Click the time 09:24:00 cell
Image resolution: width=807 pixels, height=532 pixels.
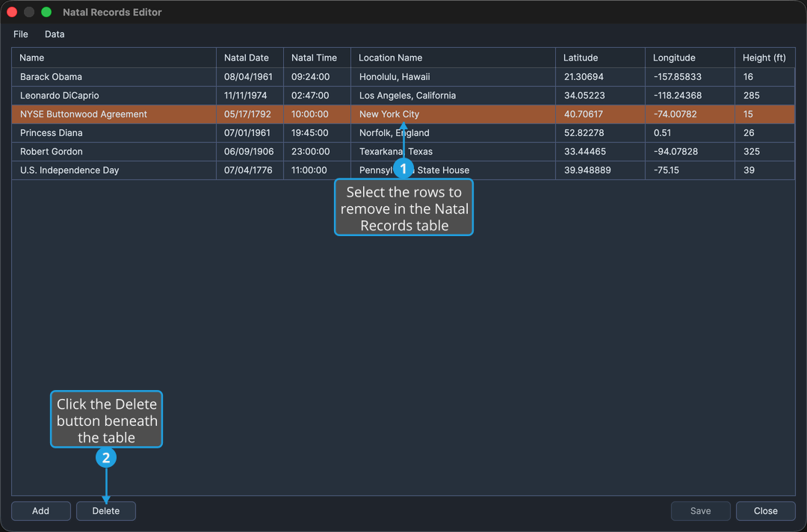pyautogui.click(x=317, y=77)
